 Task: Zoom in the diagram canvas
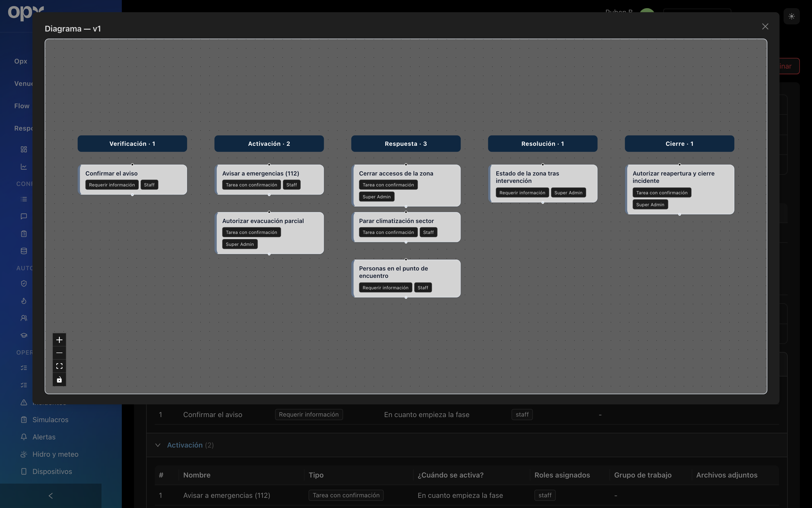pos(59,340)
